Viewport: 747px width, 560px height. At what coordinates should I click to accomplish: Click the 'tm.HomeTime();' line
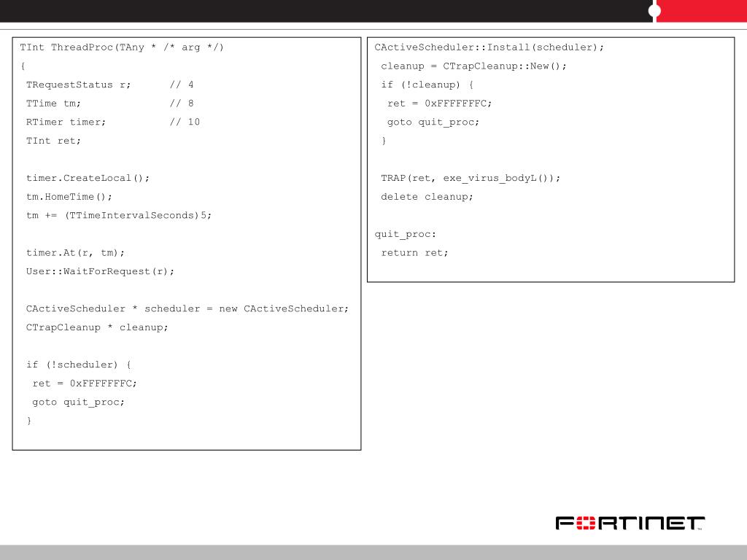point(69,197)
